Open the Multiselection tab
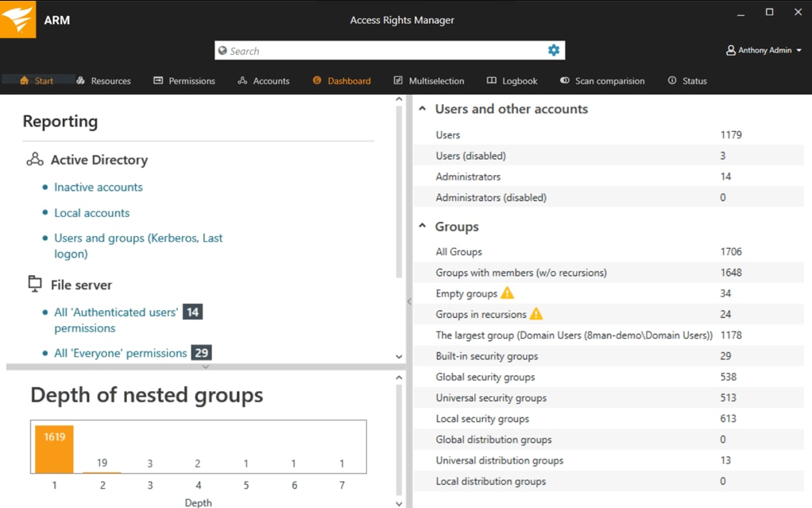This screenshot has height=508, width=812. (429, 81)
